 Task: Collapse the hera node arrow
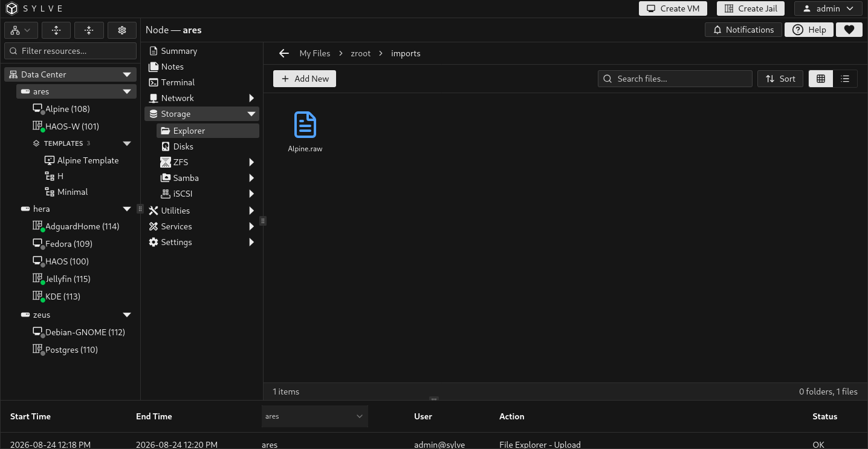tap(127, 209)
